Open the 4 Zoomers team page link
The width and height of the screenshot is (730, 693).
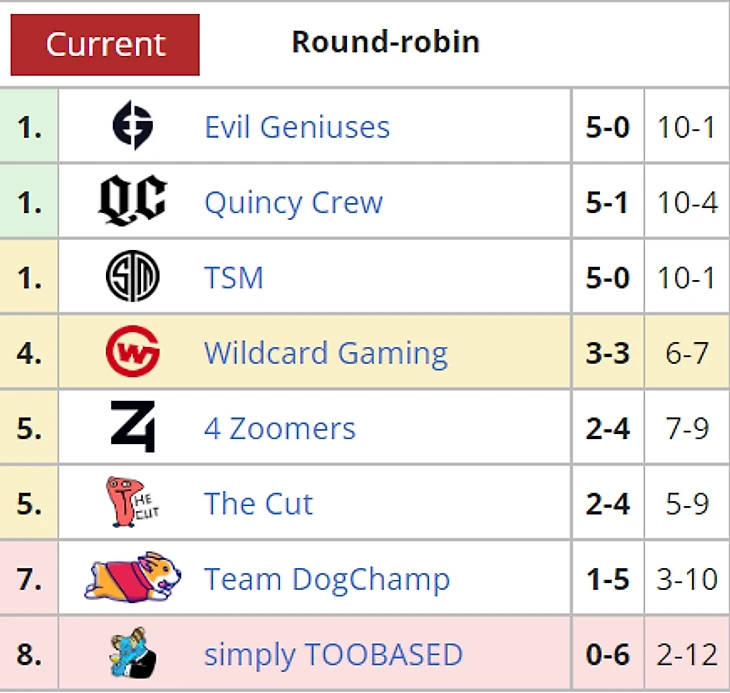coord(280,428)
